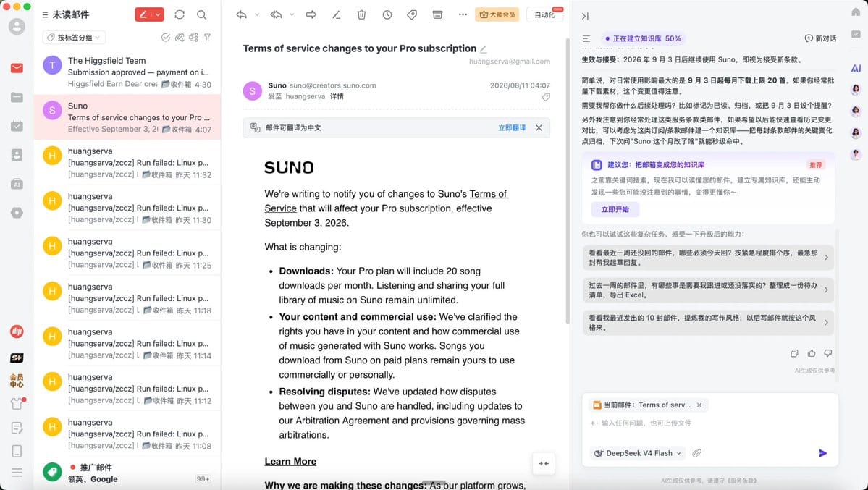
Task: Click the email body vertical scrollbar
Action: [568, 181]
